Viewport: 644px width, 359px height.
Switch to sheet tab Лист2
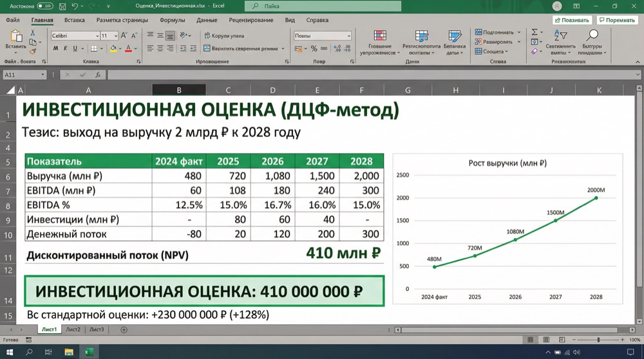[x=73, y=329]
